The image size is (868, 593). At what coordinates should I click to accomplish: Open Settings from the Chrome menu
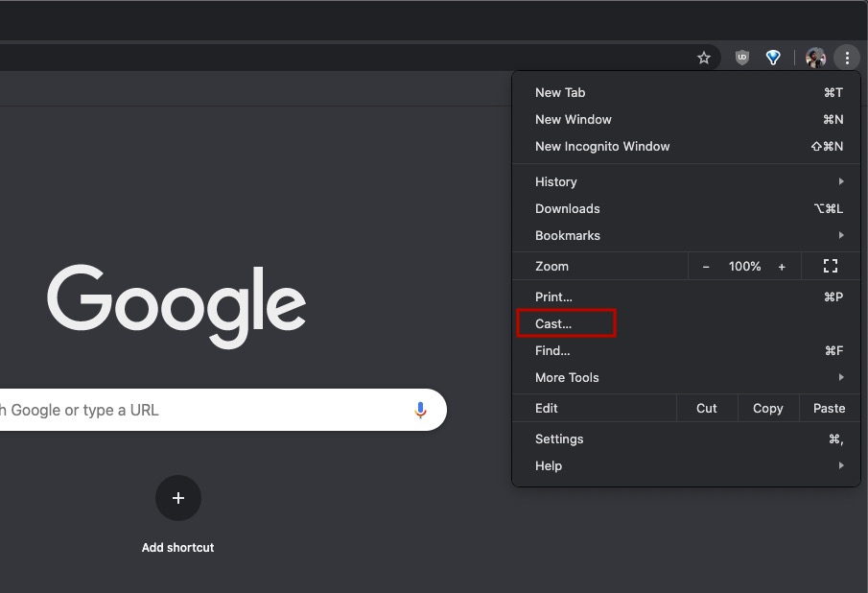[x=559, y=439]
